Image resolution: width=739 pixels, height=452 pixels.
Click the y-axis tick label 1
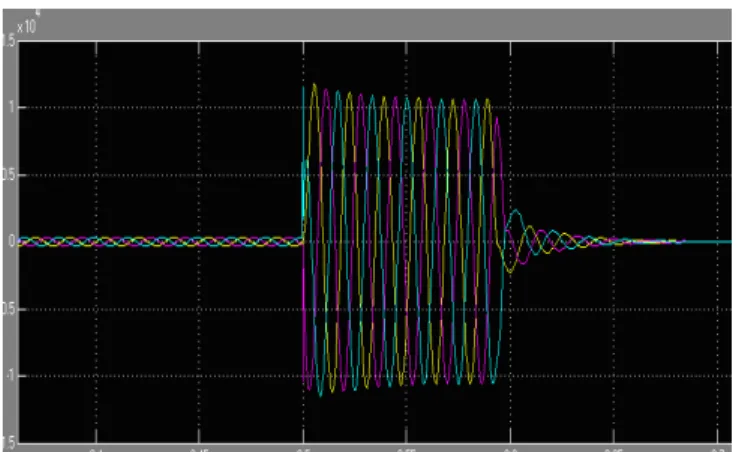[x=11, y=107]
